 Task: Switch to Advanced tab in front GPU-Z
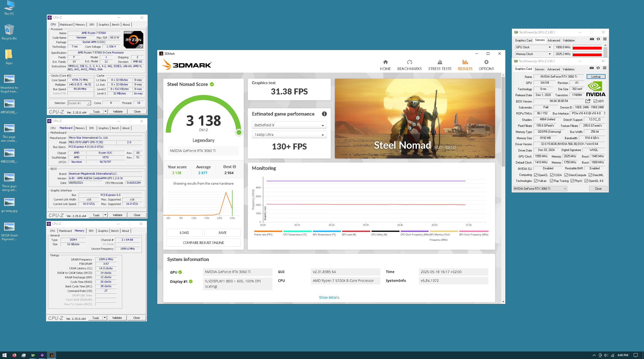(553, 69)
